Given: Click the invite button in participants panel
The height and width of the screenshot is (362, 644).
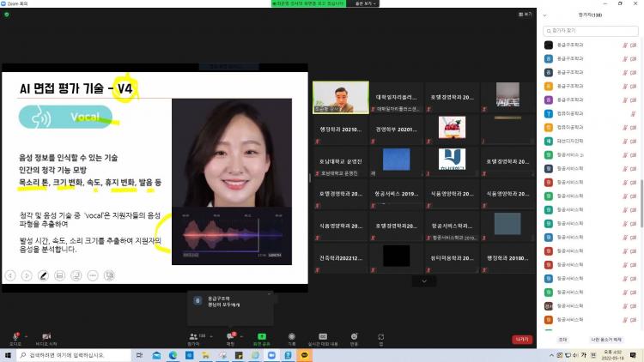Looking at the screenshot, I should click(563, 340).
